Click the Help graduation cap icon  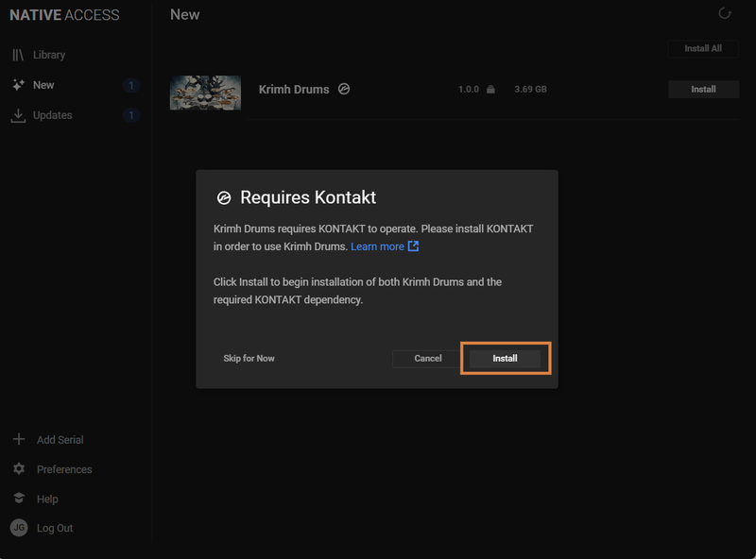(x=19, y=499)
